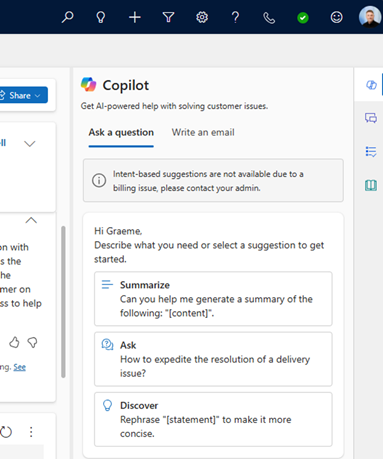Switch to the Write an email tab
The image size is (383, 459).
pyautogui.click(x=203, y=132)
